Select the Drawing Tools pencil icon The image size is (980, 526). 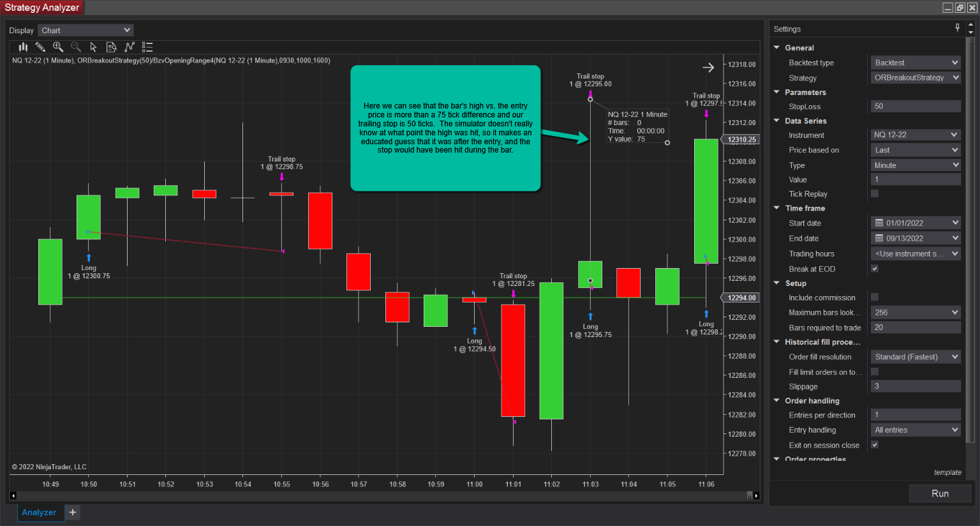point(40,47)
